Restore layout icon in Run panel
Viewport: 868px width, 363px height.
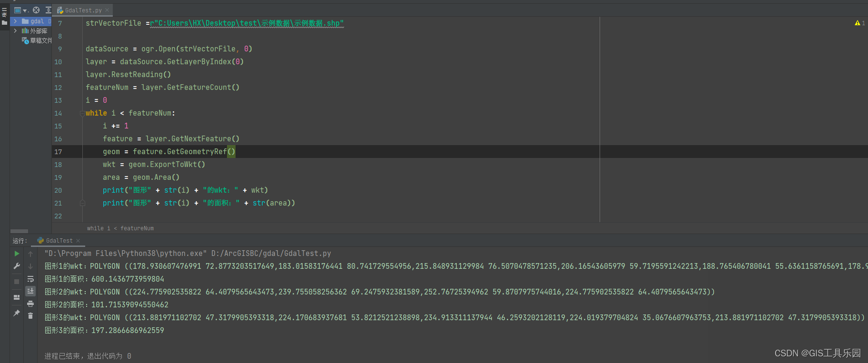17,297
